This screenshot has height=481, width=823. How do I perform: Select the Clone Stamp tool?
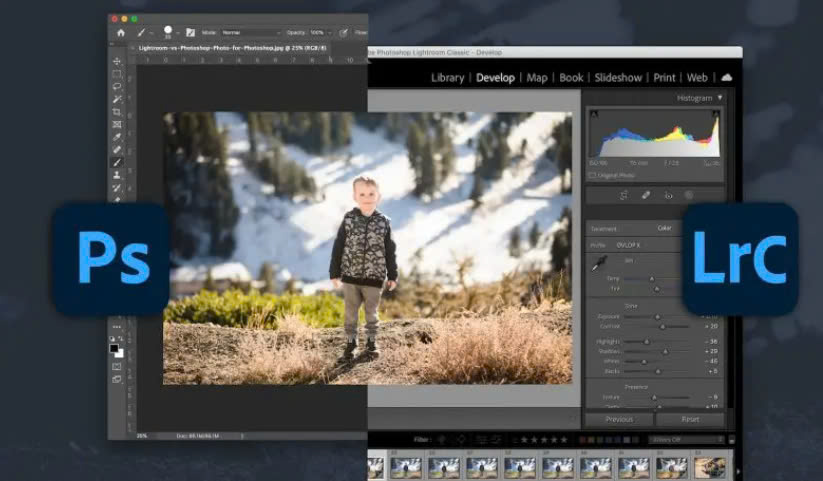pos(117,175)
